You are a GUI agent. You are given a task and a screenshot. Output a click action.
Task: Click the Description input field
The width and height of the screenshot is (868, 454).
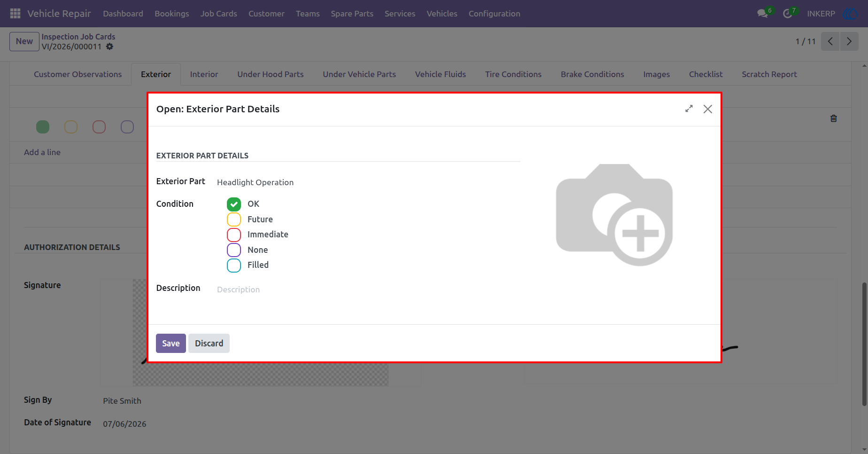click(368, 290)
